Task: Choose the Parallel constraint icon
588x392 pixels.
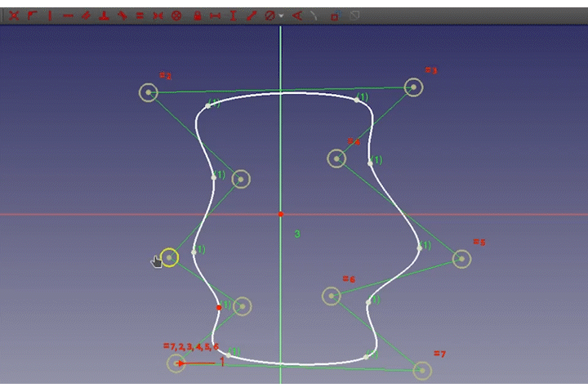Action: (86, 15)
